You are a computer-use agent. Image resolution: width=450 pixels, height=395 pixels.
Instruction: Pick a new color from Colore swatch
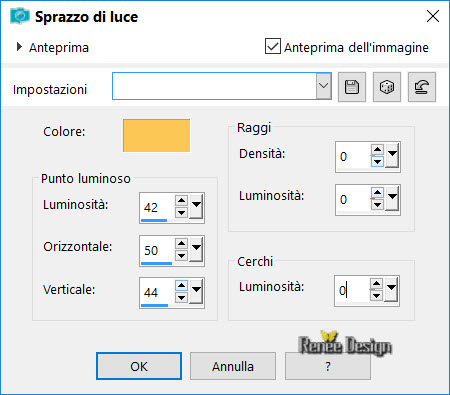[156, 135]
